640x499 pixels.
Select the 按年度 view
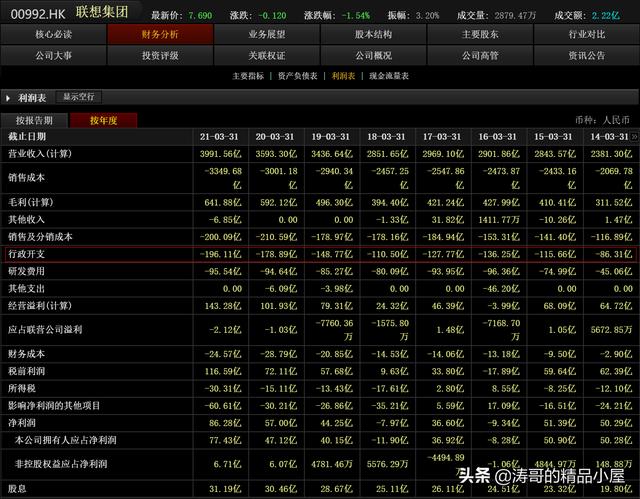104,120
